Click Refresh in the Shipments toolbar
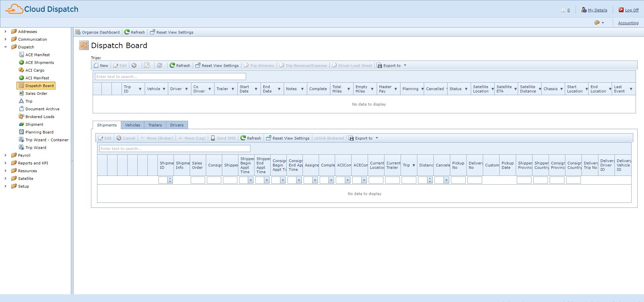The image size is (644, 302). point(251,138)
